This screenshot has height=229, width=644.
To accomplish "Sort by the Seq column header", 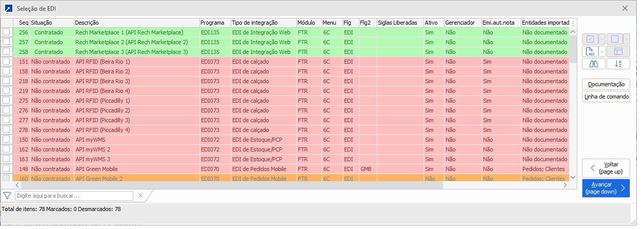I will coord(21,23).
